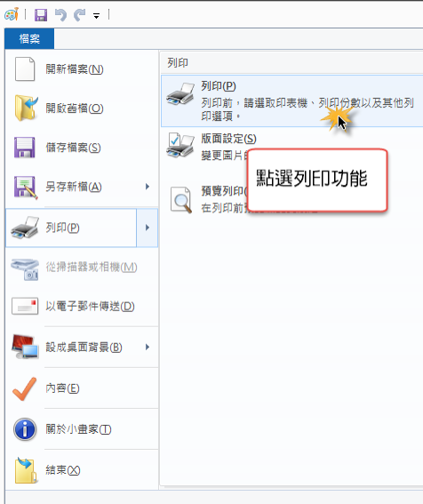
Task: Open 內容(E) properties checkmark item
Action: (x=82, y=388)
